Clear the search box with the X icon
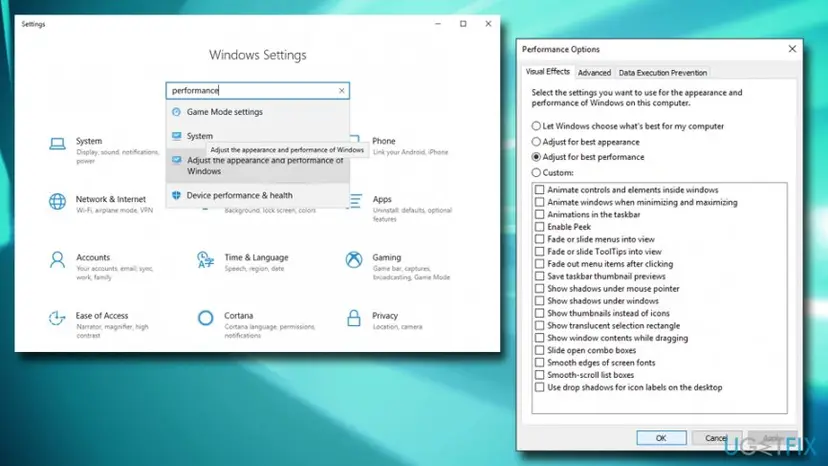This screenshot has width=828, height=466. [342, 91]
